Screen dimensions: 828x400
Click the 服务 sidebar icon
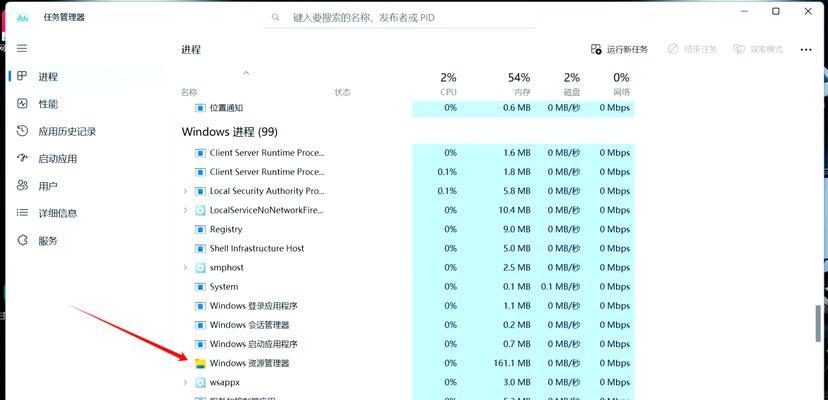[x=22, y=240]
